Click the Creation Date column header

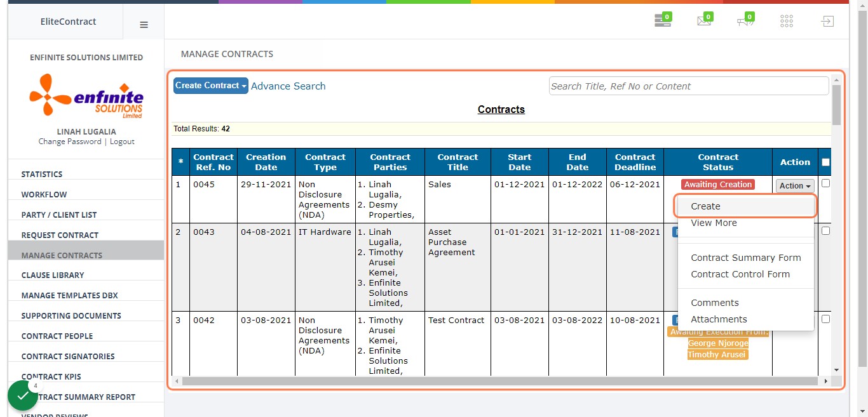[x=266, y=162]
